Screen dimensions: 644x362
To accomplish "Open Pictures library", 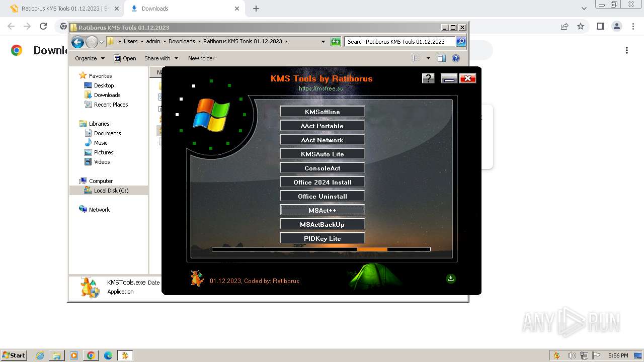I will point(104,152).
